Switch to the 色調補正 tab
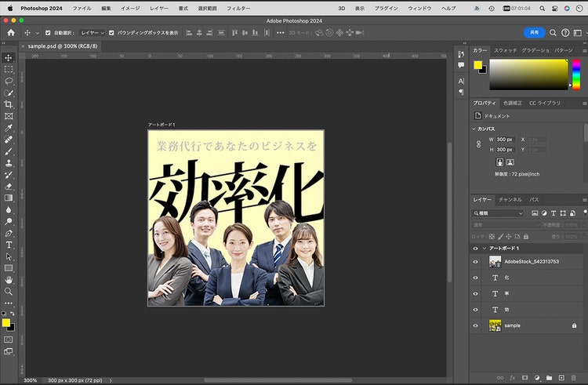The height and width of the screenshot is (385, 588). pos(512,103)
